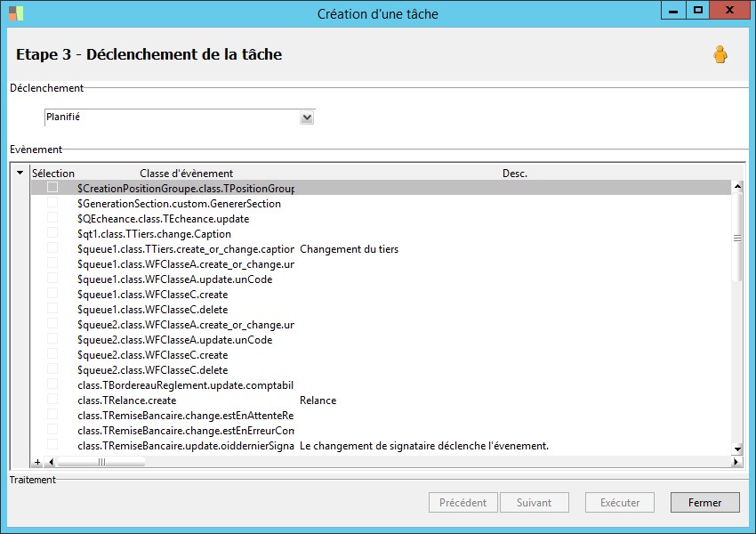Screen dimensions: 756x534
Task: Select the $queue2.class.WFClasseA.update.unCode row
Action: click(x=381, y=340)
